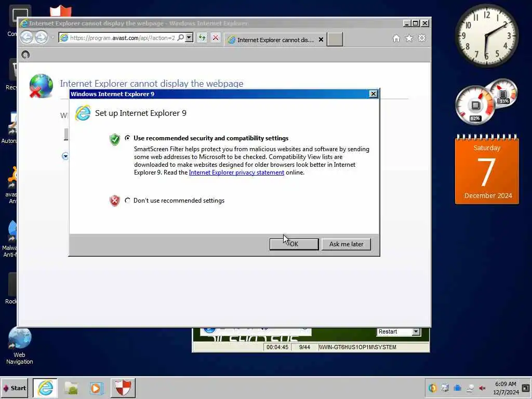The width and height of the screenshot is (532, 399).
Task: Open the Internet Explorer privacy statement link
Action: point(236,172)
